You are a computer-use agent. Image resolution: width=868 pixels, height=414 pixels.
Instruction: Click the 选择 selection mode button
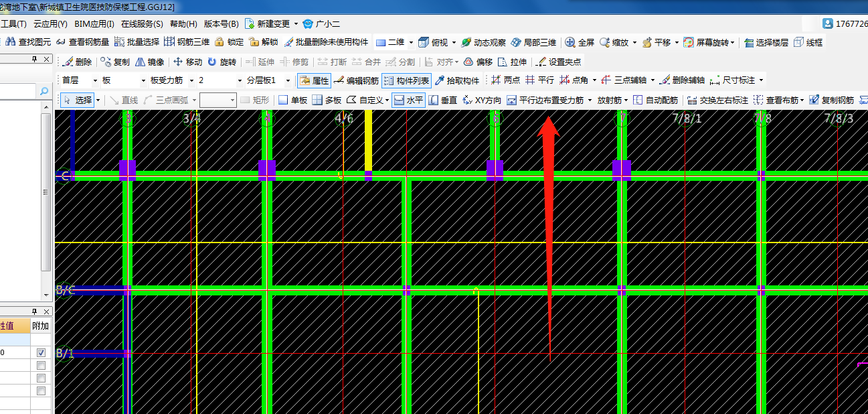78,100
